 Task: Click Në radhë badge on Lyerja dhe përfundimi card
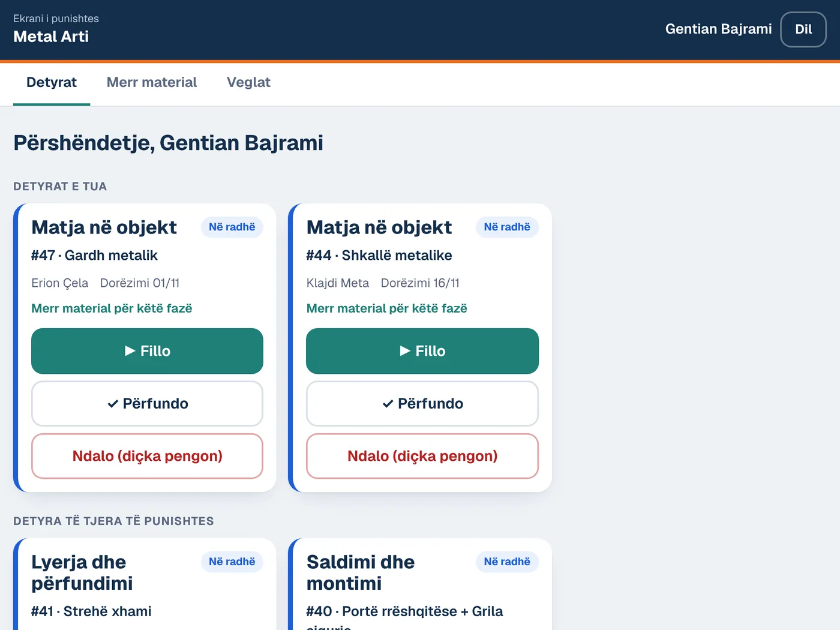[232, 562]
